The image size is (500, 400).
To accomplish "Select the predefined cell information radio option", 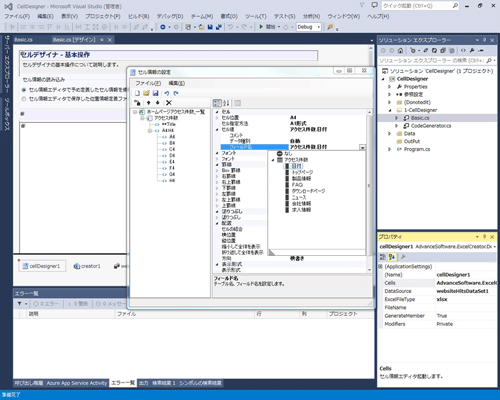I will [24, 90].
